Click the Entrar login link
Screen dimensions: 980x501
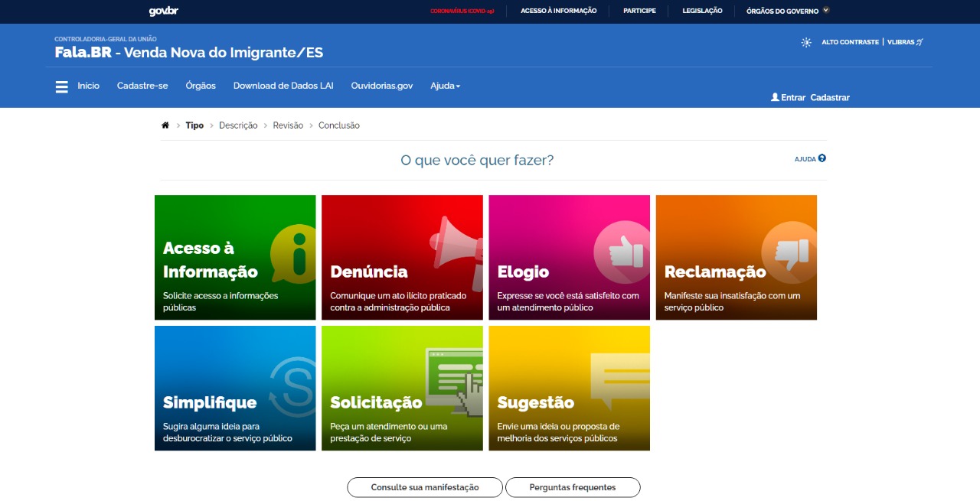[793, 97]
